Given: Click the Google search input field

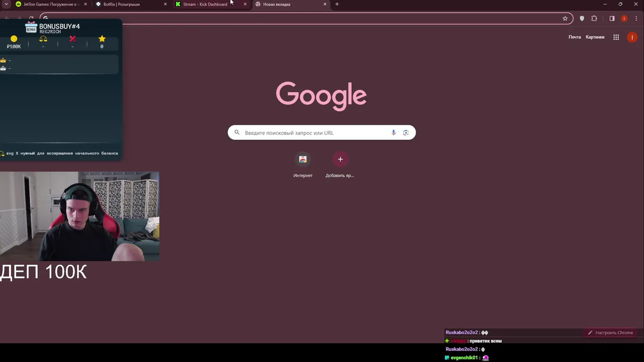Looking at the screenshot, I should pyautogui.click(x=321, y=133).
